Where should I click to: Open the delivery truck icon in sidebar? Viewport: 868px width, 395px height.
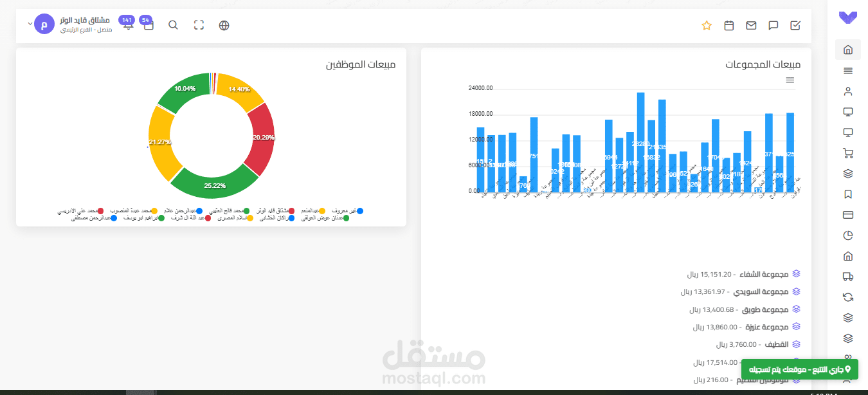[847, 277]
